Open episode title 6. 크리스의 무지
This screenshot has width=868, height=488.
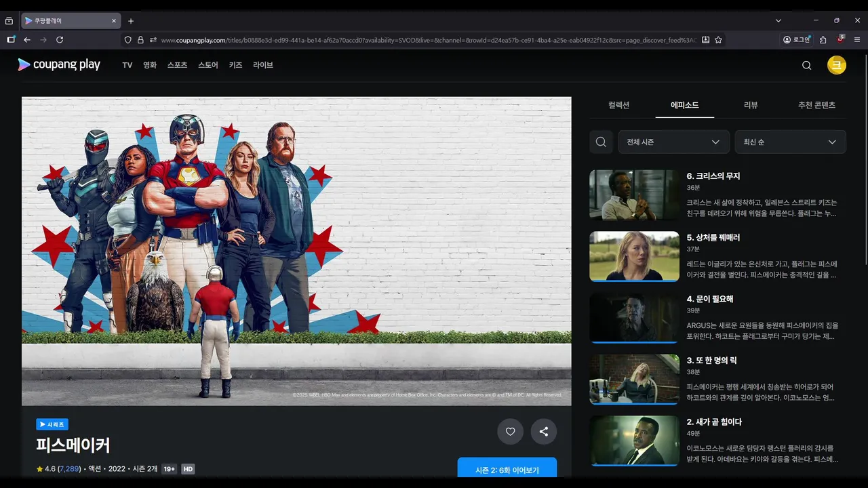pyautogui.click(x=713, y=176)
